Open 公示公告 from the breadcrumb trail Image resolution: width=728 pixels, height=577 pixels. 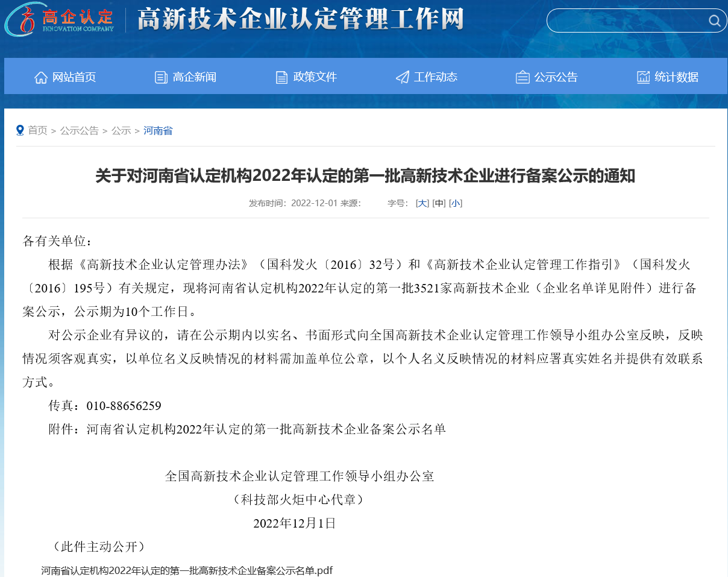click(79, 130)
